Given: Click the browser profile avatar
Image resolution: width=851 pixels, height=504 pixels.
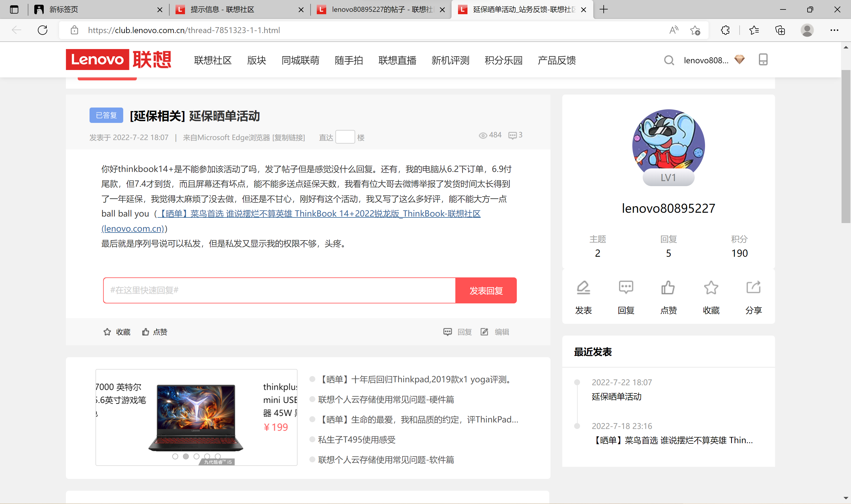Looking at the screenshot, I should click(x=807, y=30).
